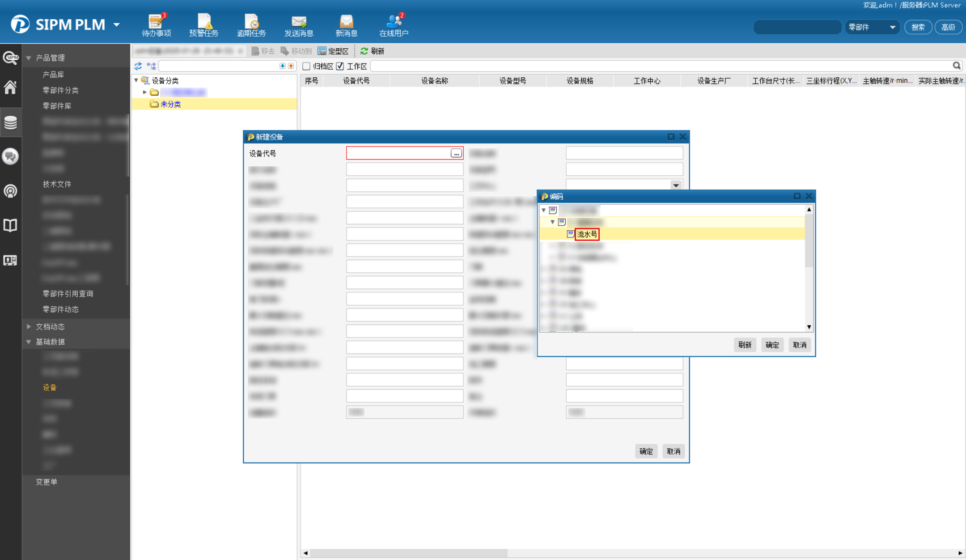The image size is (966, 560).
Task: Click 确定 in the 编码 dialog
Action: click(x=772, y=345)
